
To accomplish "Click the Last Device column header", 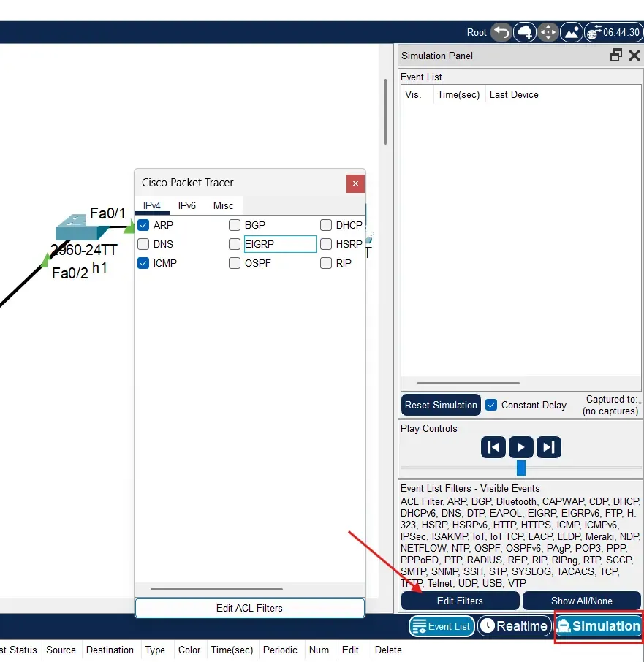I will coord(514,94).
